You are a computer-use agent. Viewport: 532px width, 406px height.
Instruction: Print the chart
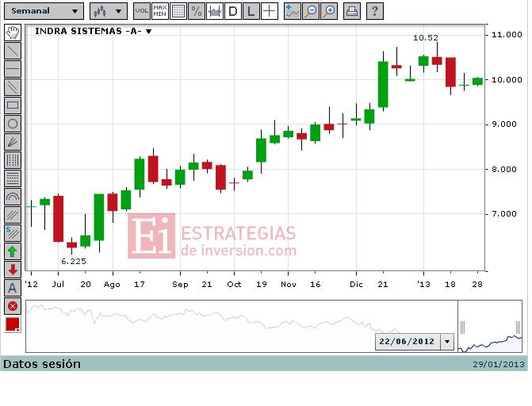tap(352, 11)
